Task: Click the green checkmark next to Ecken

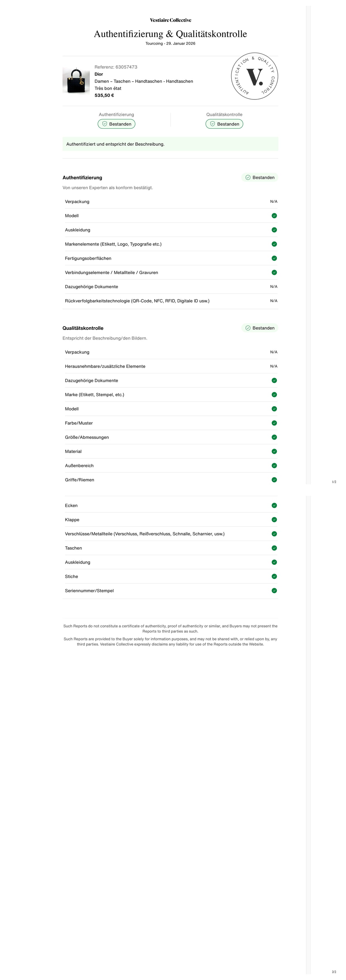Action: 274,506
